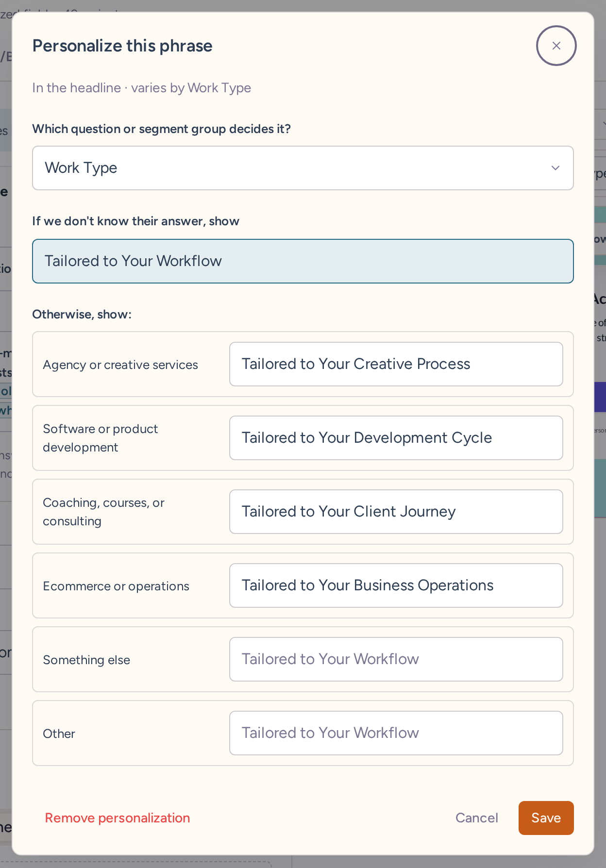Edit the Ecommerce or operations phrase field
606x868 pixels.
[396, 585]
